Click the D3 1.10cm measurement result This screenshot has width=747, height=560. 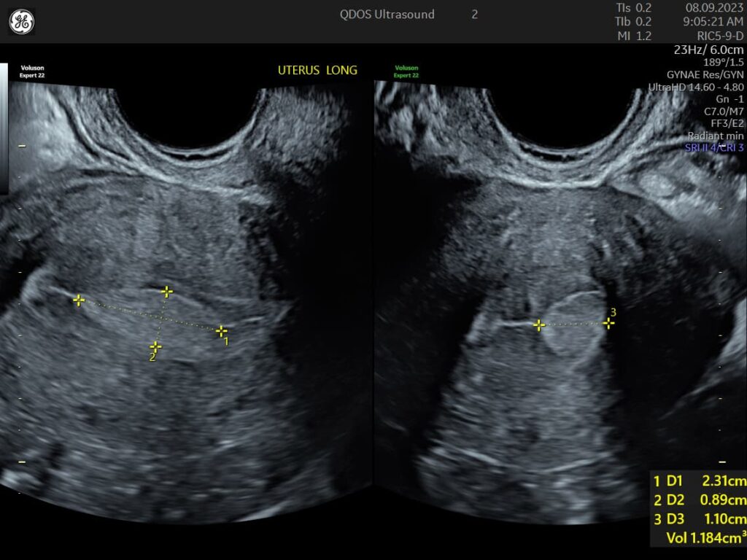pos(699,519)
